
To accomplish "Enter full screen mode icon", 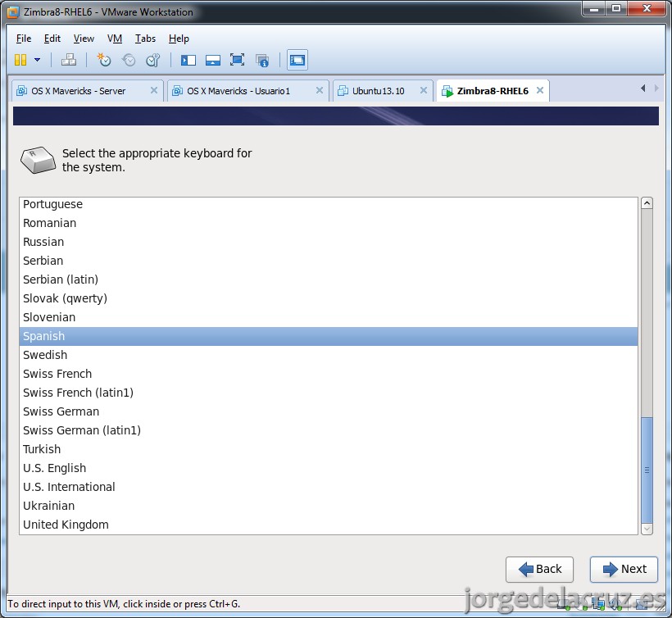I will (237, 60).
